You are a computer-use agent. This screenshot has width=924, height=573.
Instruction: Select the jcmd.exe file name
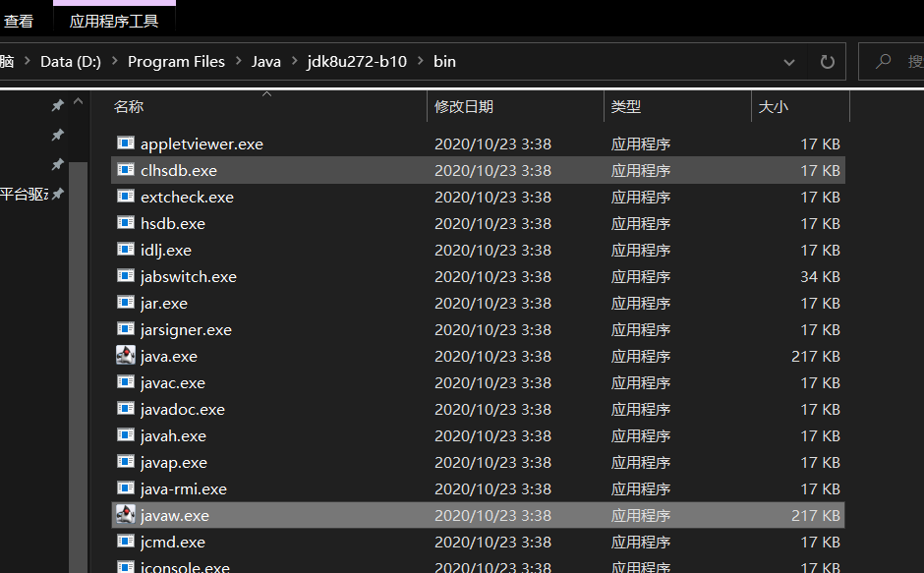[x=173, y=542]
